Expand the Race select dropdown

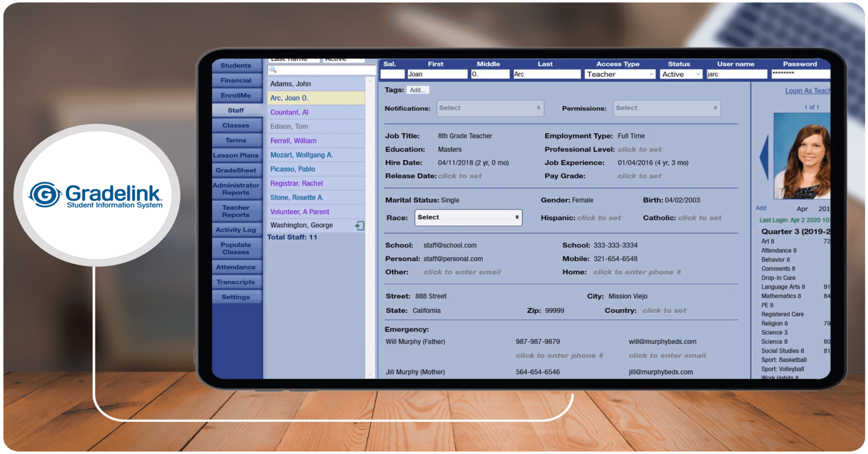[x=468, y=218]
